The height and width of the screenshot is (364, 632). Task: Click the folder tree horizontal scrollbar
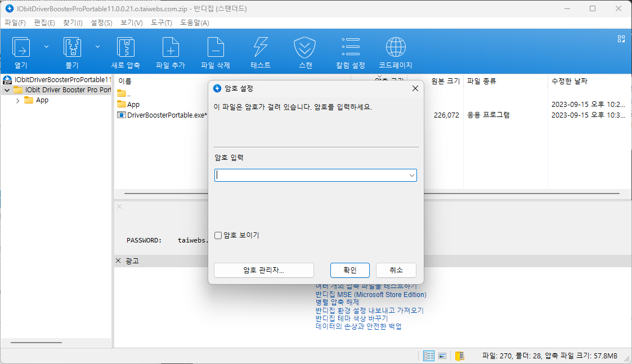[36, 343]
